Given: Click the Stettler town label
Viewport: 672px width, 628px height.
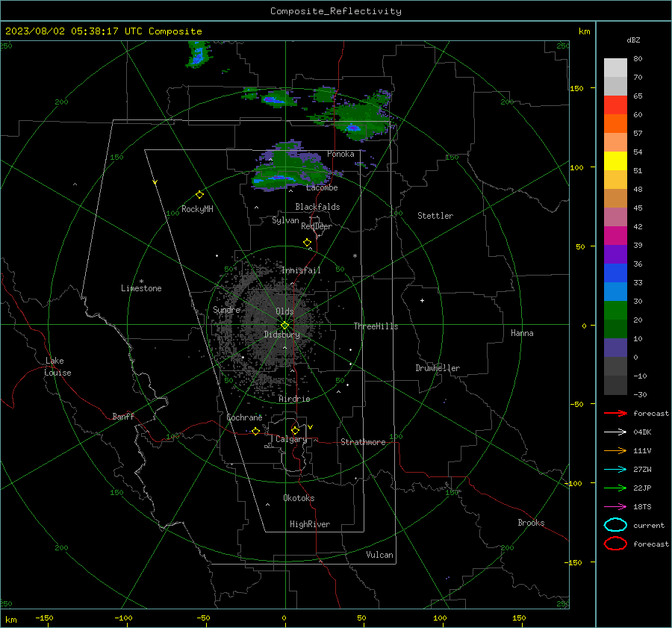Looking at the screenshot, I should pyautogui.click(x=435, y=216).
